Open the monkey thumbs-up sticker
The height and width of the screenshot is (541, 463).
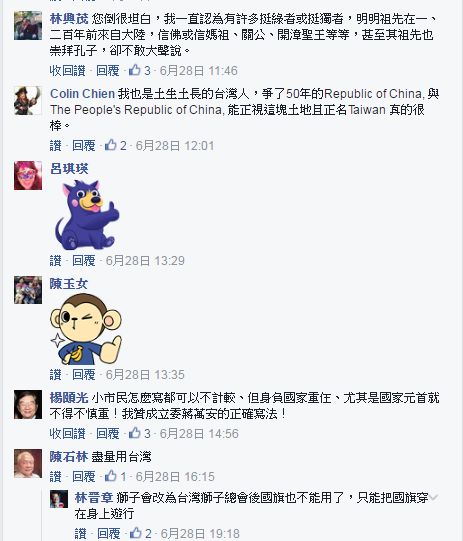point(86,329)
